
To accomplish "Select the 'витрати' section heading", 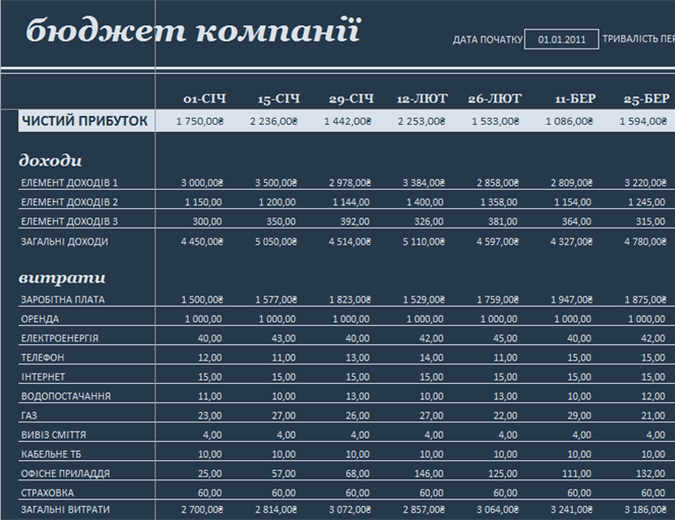I will pos(63,276).
